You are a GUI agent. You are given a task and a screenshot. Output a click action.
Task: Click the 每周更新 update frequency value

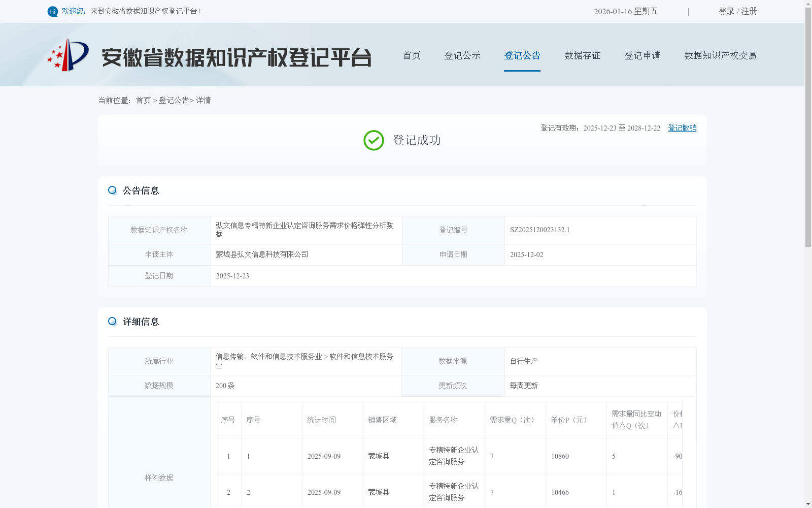[524, 386]
